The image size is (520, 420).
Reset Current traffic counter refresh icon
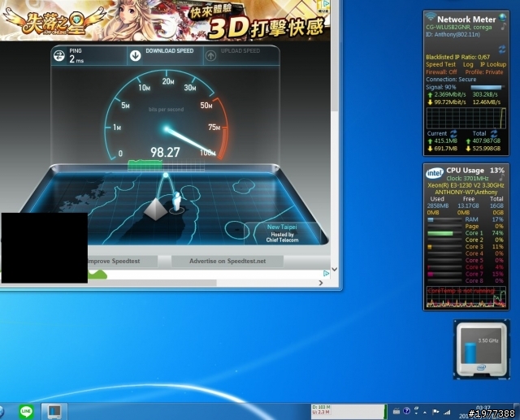[453, 133]
